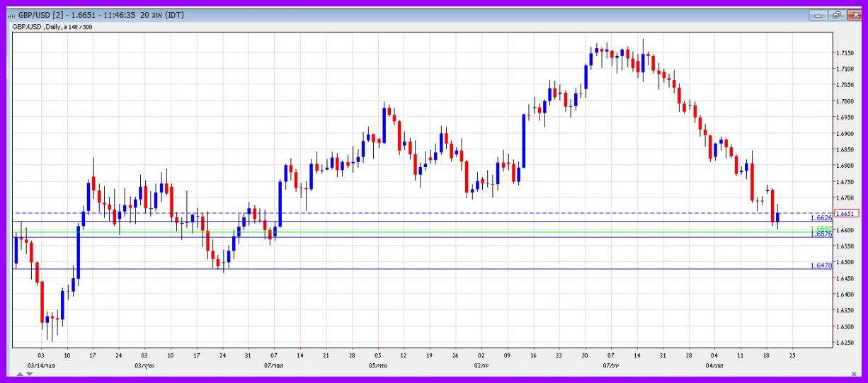
Task: Click the down triangle at bottom-left of chart
Action: click(x=28, y=373)
